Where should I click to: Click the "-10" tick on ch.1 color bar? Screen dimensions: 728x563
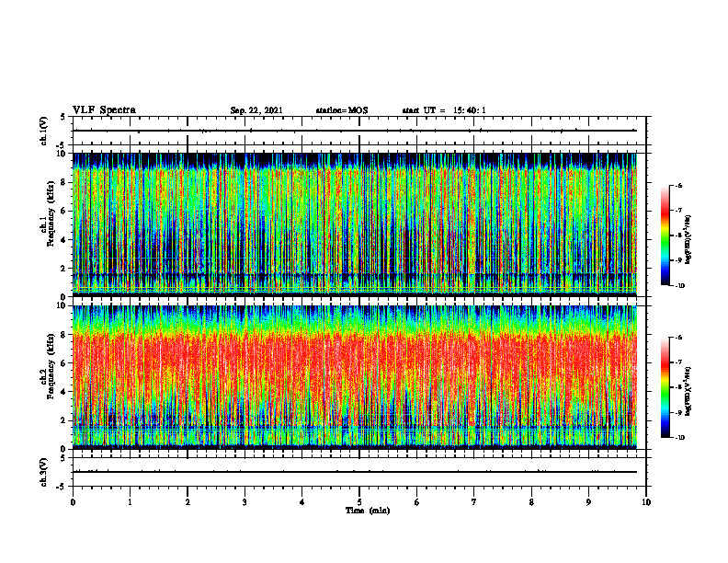[x=680, y=286]
